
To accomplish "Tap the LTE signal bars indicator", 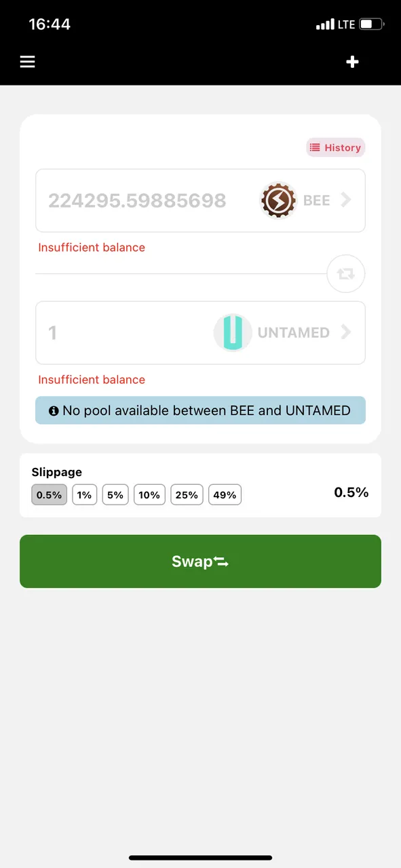I will [x=325, y=25].
